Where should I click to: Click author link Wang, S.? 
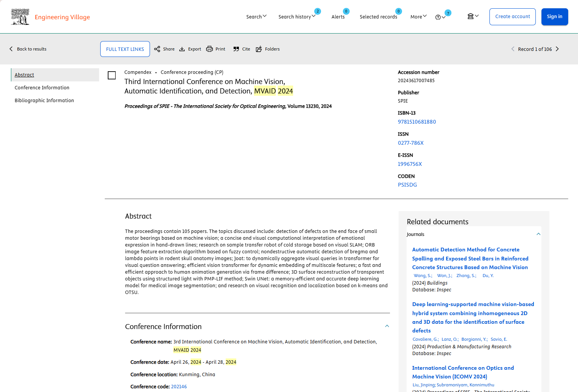[422, 276]
